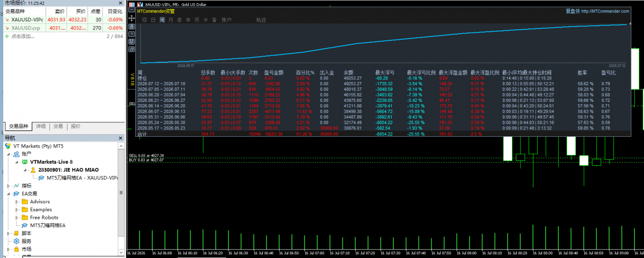This screenshot has width=644, height=258.
Task: Click the green plus add symbol icon
Action: coord(6,36)
